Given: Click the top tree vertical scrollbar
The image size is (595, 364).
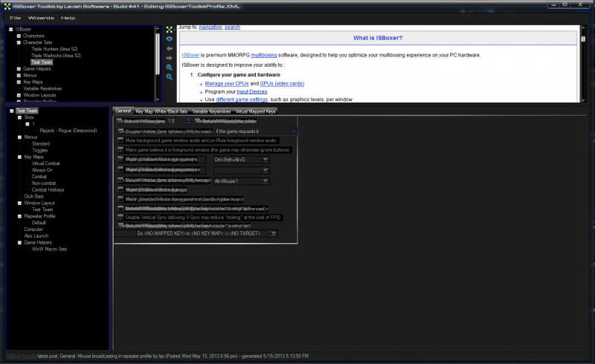Looking at the screenshot, I should (158, 63).
